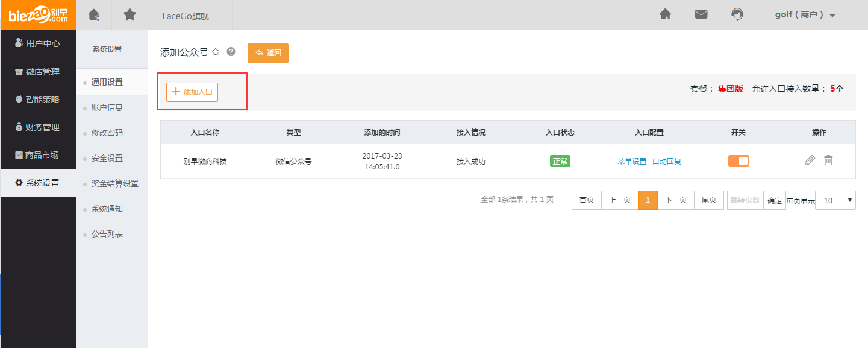
Task: Open the 菜单设置 link
Action: point(632,162)
